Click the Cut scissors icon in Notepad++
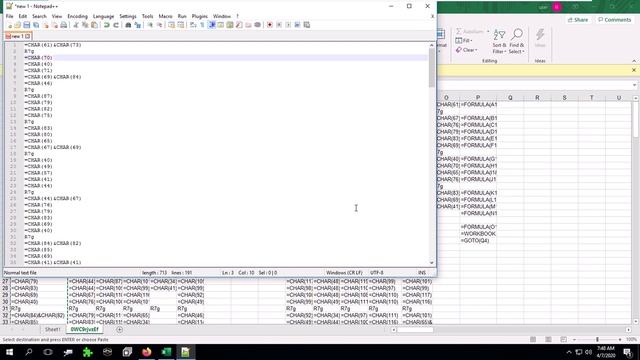640x360 pixels. click(x=76, y=25)
